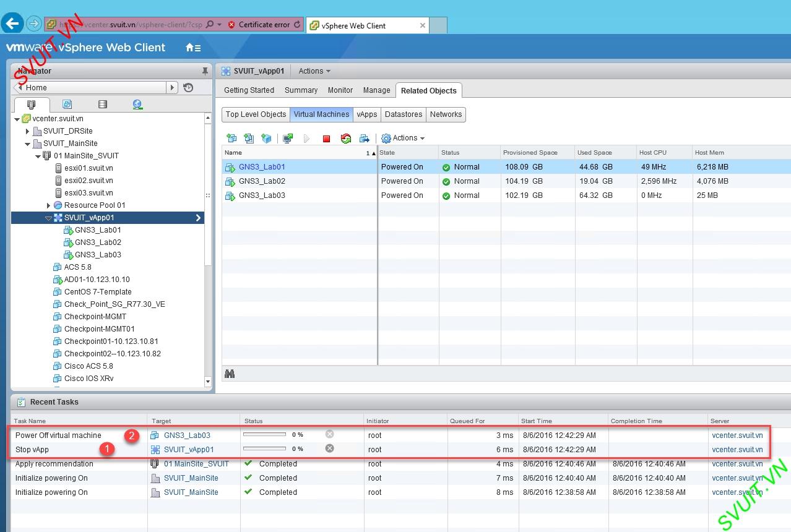Collapse the 01 MainSite_SVUIT cluster node
The height and width of the screenshot is (532, 791).
point(38,156)
